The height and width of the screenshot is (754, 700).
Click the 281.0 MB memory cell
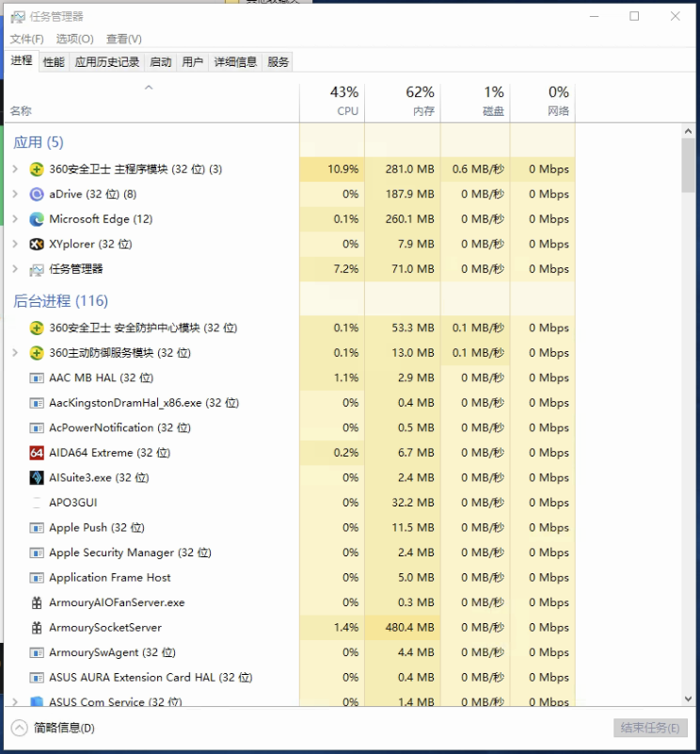(403, 169)
